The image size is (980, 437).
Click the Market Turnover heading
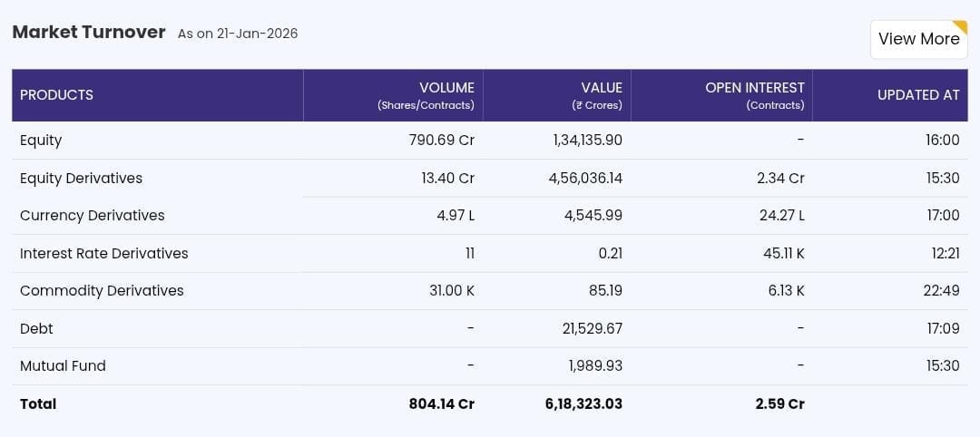tap(88, 33)
